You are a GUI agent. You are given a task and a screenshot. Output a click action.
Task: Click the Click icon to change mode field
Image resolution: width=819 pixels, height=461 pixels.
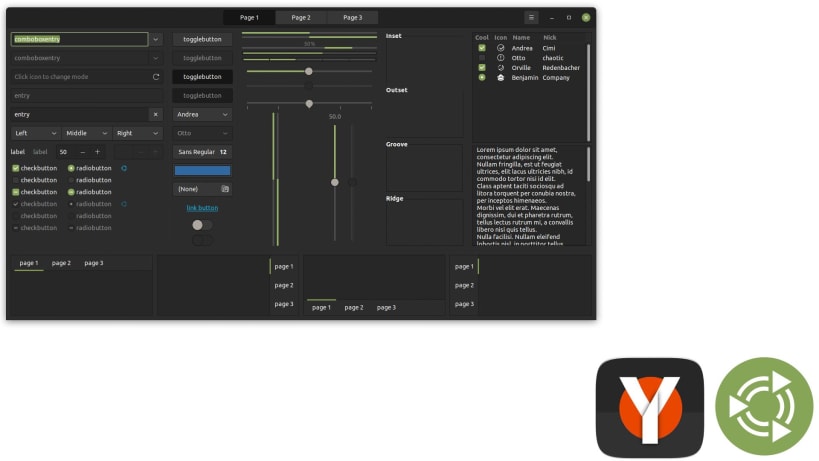click(87, 77)
